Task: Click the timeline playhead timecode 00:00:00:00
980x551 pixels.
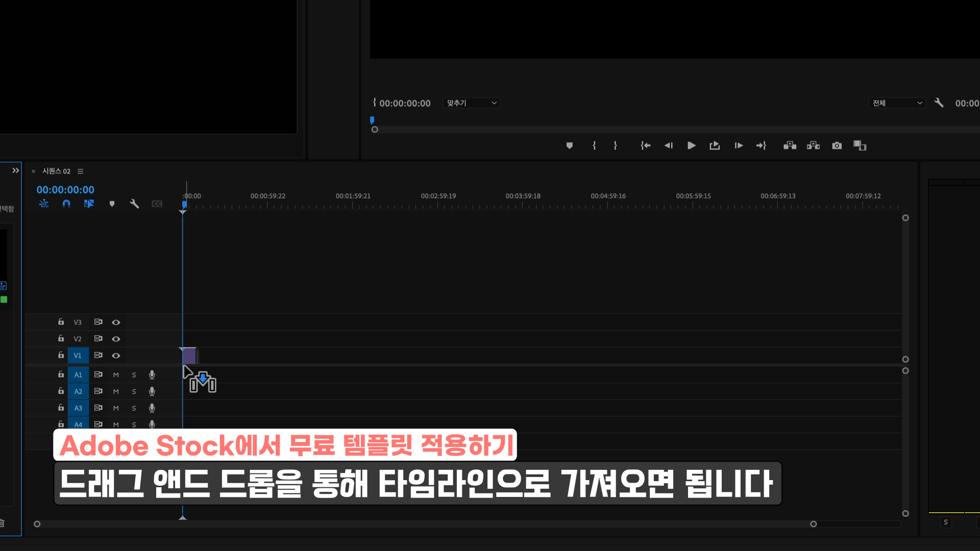Action: [65, 190]
